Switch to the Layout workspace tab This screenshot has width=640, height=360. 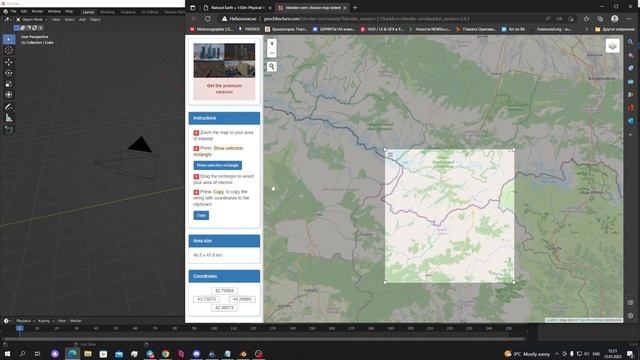88,12
